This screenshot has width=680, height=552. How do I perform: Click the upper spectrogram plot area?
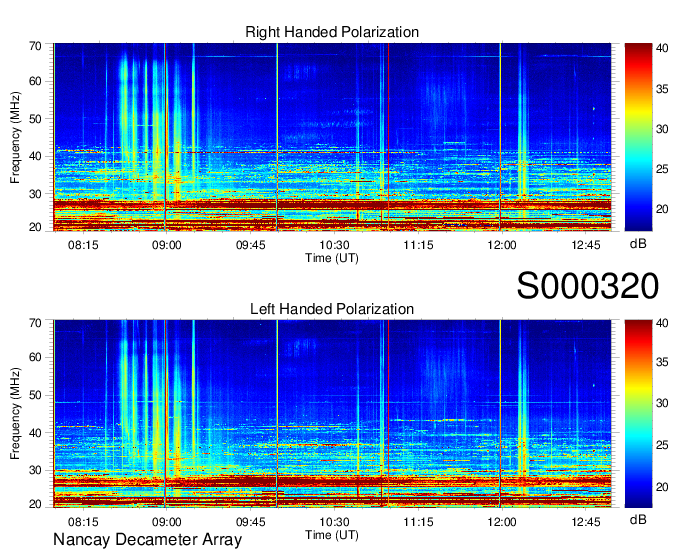[332, 137]
